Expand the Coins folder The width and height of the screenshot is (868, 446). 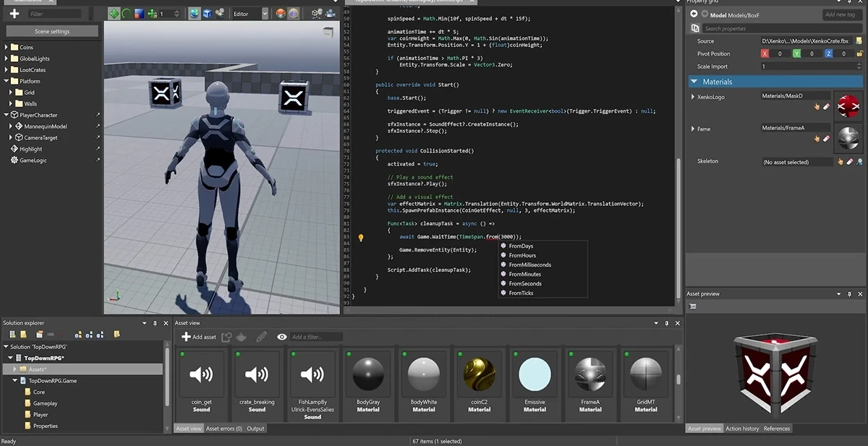[x=7, y=47]
